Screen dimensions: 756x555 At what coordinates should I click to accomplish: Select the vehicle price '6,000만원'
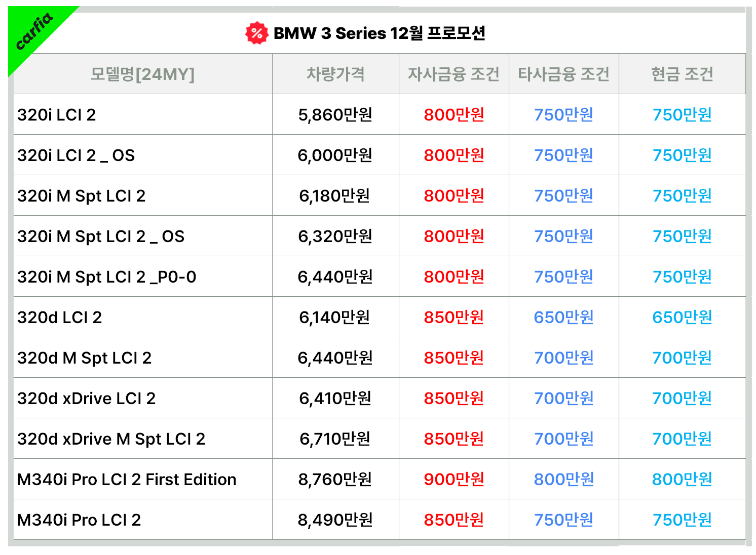tap(335, 155)
